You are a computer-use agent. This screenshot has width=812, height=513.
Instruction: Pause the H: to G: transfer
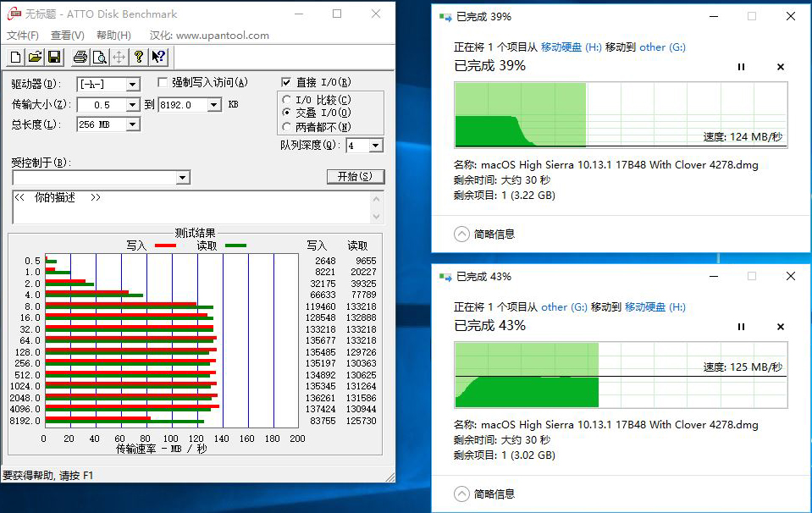(x=741, y=67)
